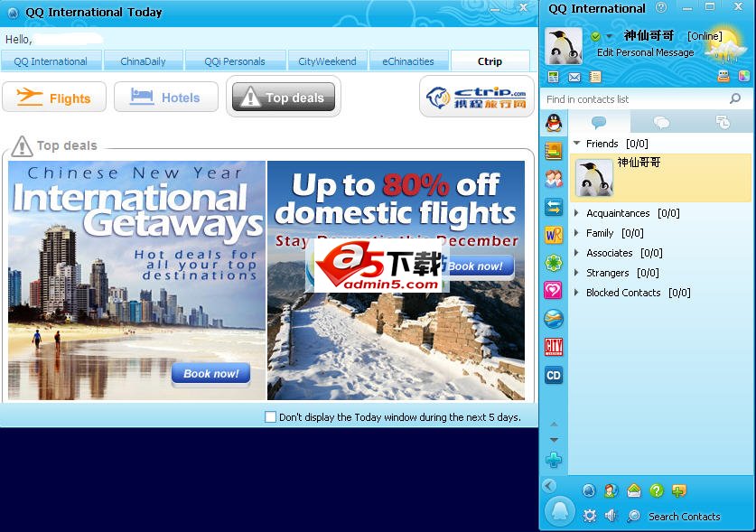Open the pink heart personals sidebar icon

point(554,290)
